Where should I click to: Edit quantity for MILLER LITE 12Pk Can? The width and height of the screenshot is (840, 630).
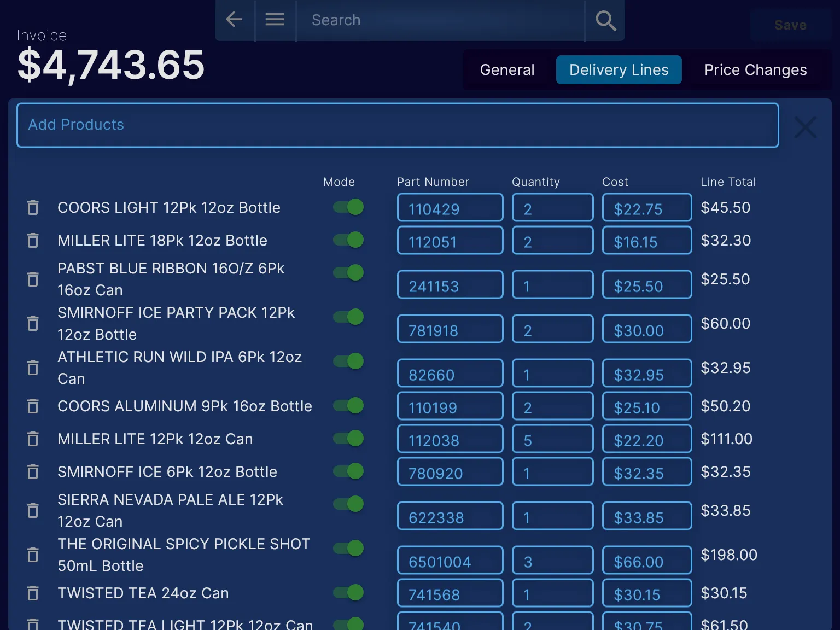pos(552,439)
